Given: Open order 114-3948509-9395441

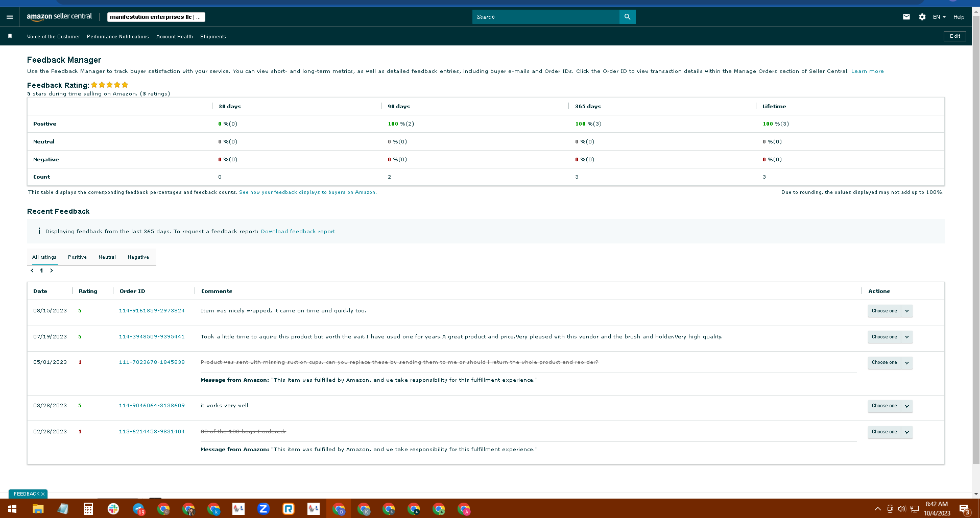Looking at the screenshot, I should click(152, 337).
